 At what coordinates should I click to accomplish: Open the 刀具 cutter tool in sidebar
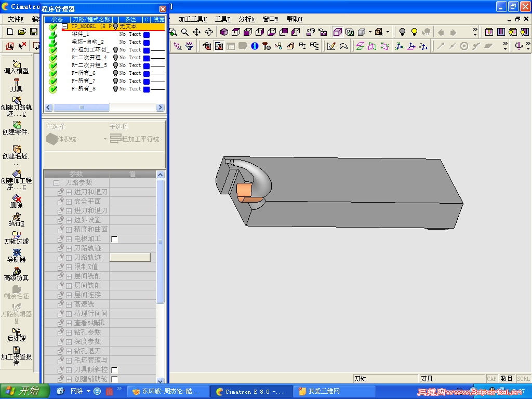16,86
